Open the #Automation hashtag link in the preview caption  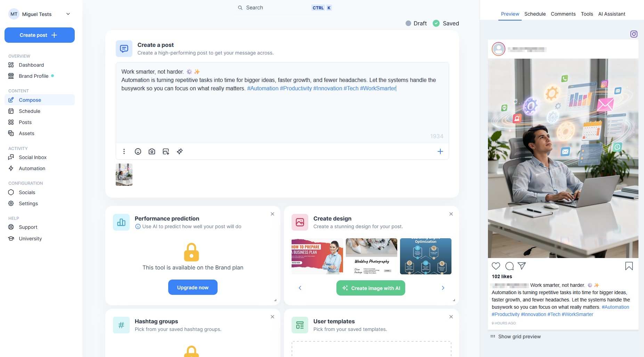pyautogui.click(x=615, y=307)
